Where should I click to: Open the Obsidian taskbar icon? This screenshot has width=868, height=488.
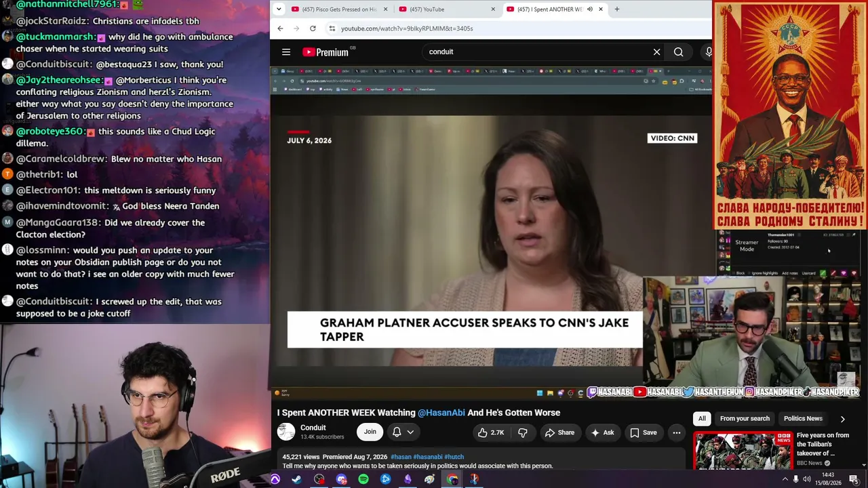pyautogui.click(x=408, y=480)
